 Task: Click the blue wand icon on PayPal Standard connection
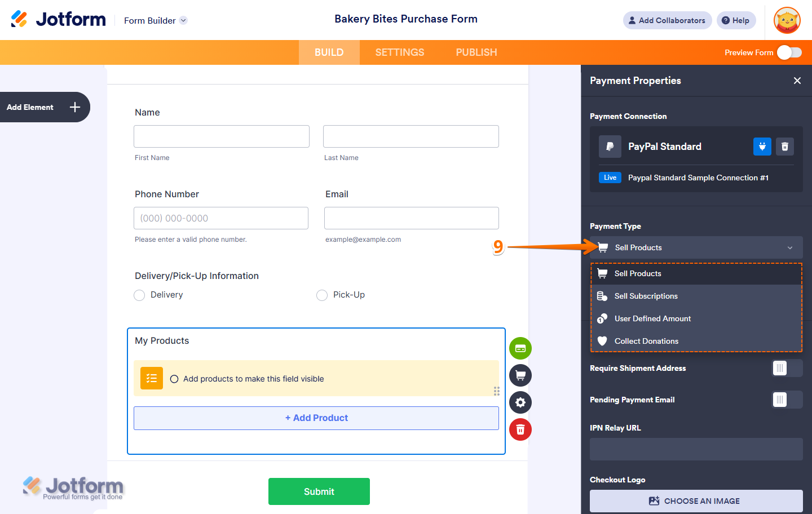click(762, 147)
